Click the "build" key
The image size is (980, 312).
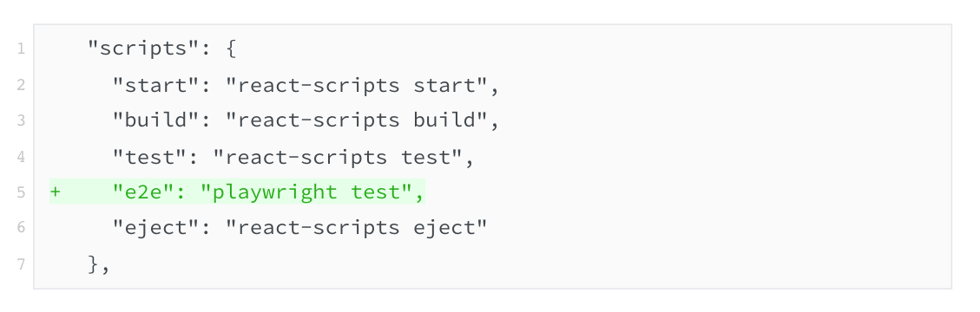click(150, 120)
